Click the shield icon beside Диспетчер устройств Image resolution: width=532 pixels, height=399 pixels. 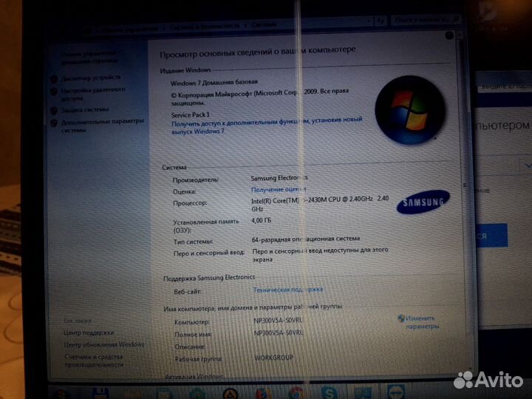point(54,79)
